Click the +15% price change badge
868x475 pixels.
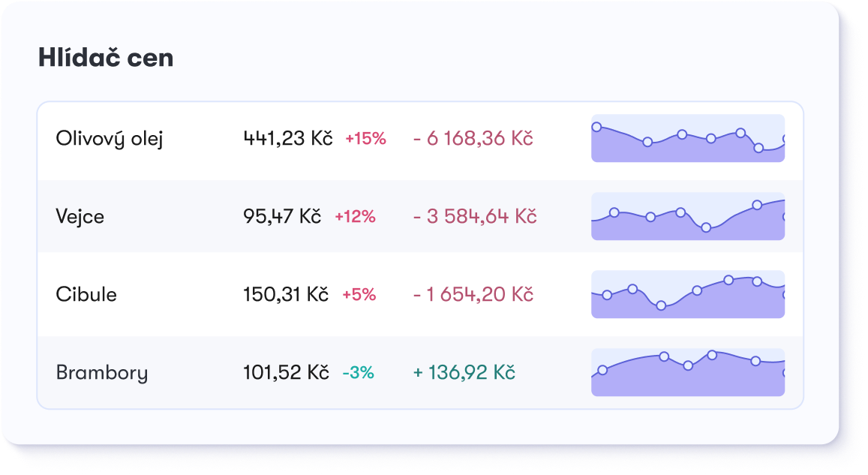pos(365,138)
